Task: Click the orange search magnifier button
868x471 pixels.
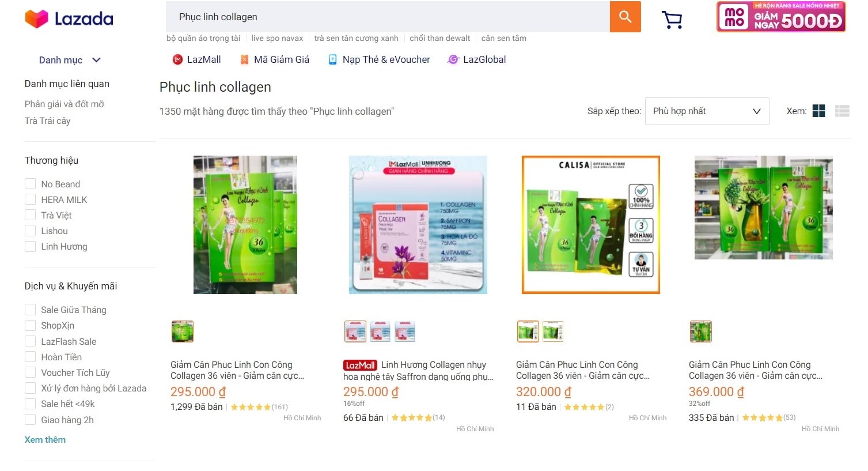Action: coord(625,17)
